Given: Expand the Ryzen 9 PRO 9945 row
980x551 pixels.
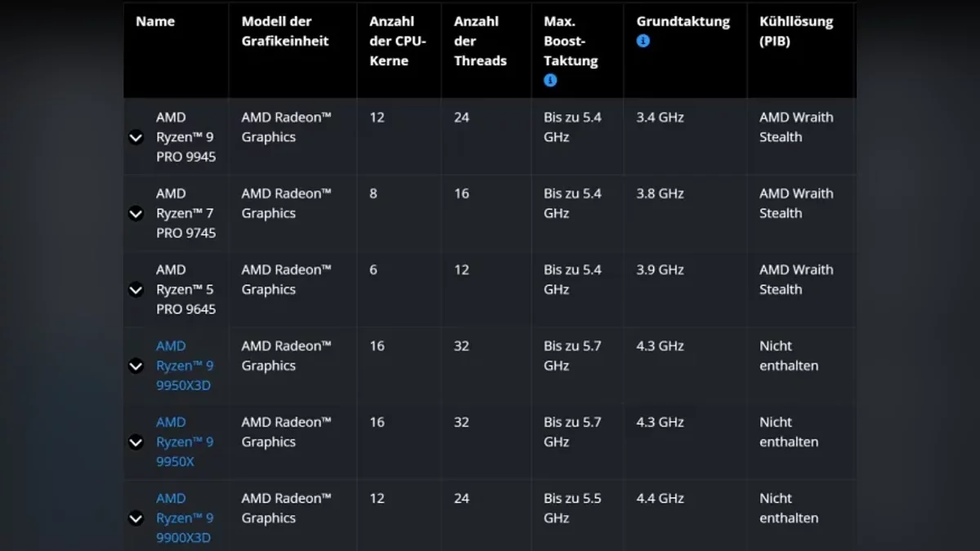Looking at the screenshot, I should [x=136, y=138].
